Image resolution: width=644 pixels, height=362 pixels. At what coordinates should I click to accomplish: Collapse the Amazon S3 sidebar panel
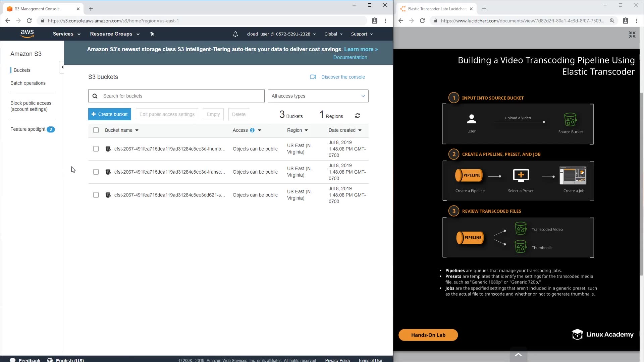pos(62,67)
